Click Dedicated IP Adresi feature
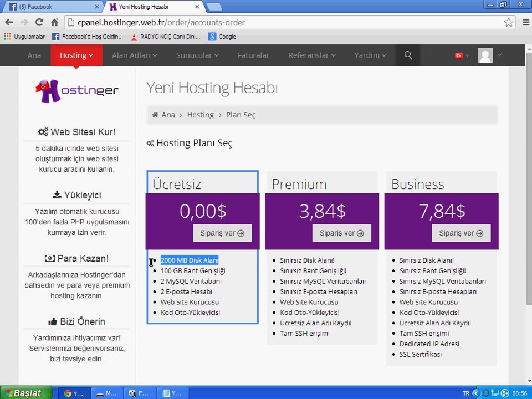 [429, 344]
